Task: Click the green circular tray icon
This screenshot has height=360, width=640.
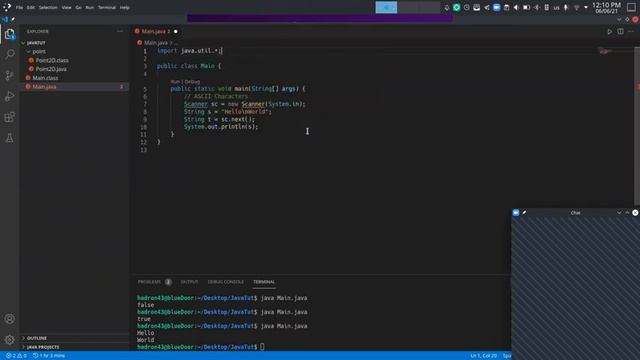Action: (x=457, y=7)
